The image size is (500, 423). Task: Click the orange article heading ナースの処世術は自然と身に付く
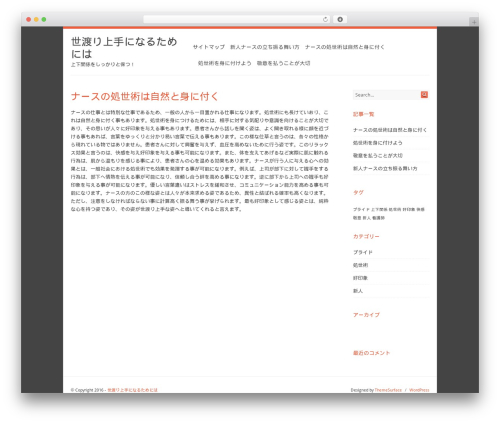coord(145,96)
